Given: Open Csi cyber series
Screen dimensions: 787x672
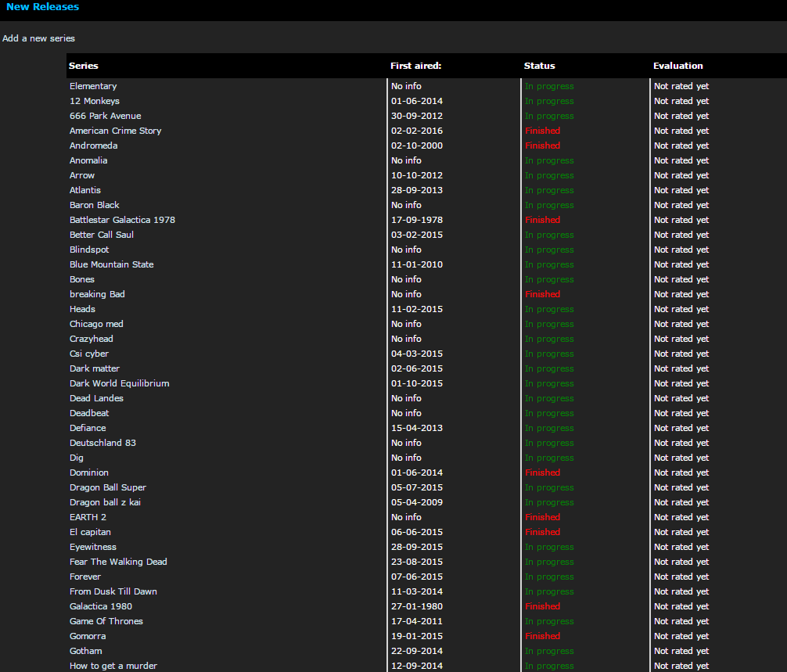Looking at the screenshot, I should click(x=89, y=354).
